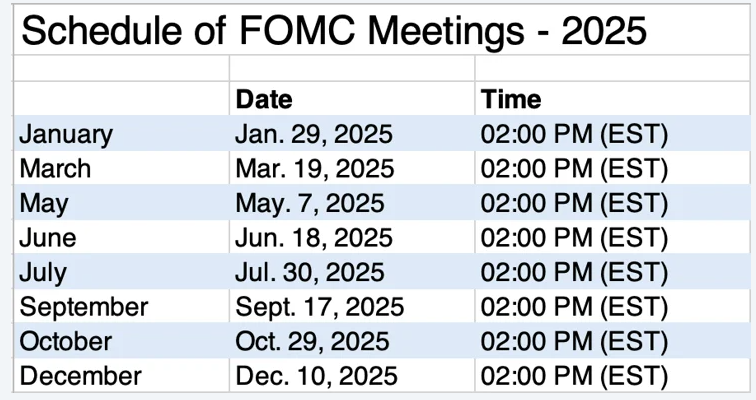
Task: Select the title cell 'Schedule of FOMC Meetings - 2025'
Action: [381, 30]
